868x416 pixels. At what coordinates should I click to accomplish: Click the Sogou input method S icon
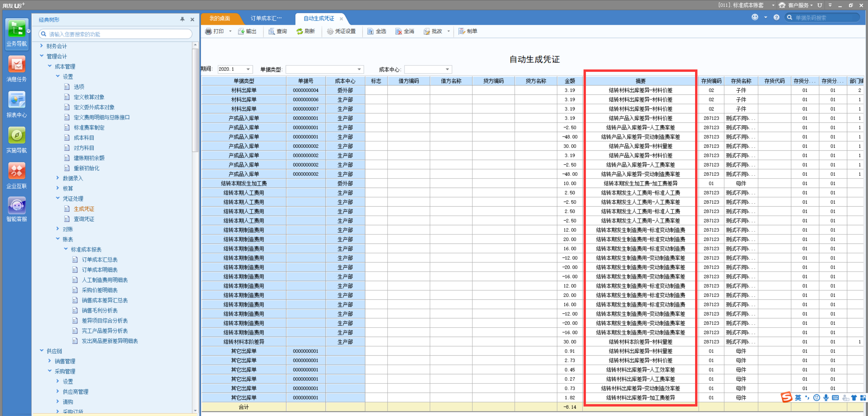pos(786,397)
